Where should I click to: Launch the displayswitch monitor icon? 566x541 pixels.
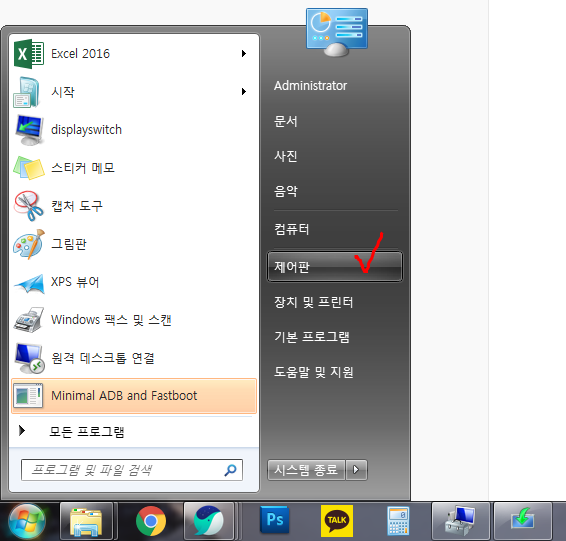(30, 130)
